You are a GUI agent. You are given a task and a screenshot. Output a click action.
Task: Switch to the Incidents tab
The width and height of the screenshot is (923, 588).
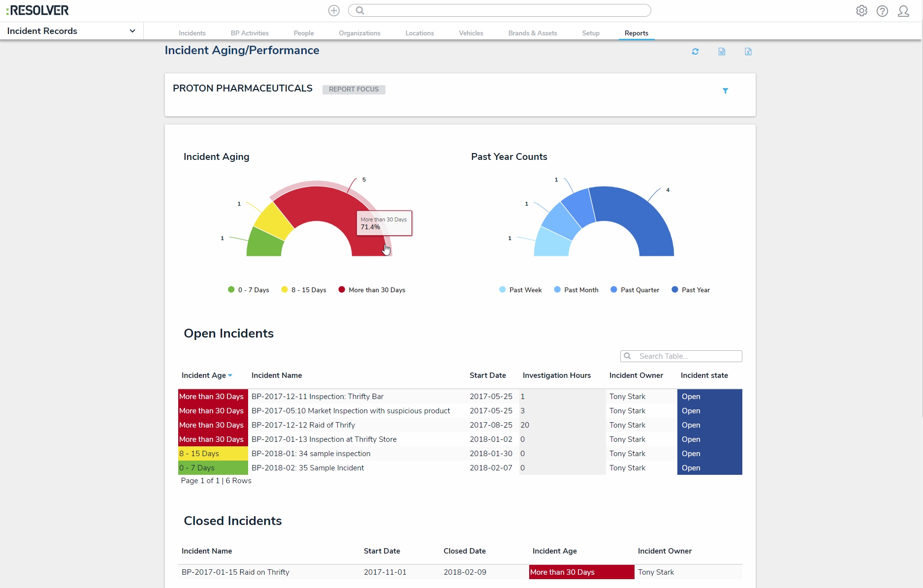(x=192, y=33)
